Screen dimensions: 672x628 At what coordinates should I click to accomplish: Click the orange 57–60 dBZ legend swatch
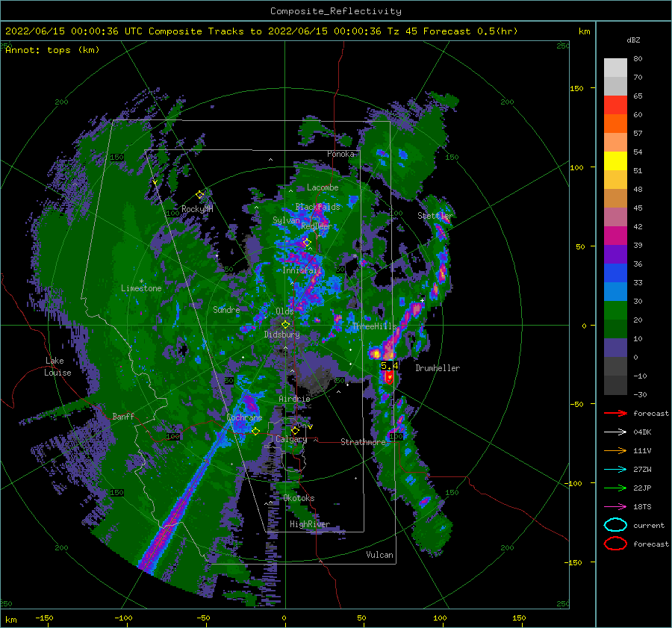pyautogui.click(x=615, y=124)
